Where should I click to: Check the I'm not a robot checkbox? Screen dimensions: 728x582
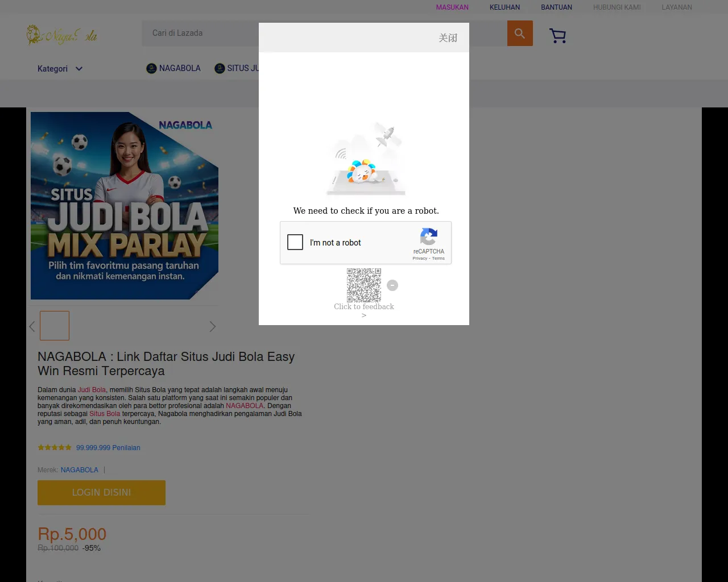coord(295,242)
